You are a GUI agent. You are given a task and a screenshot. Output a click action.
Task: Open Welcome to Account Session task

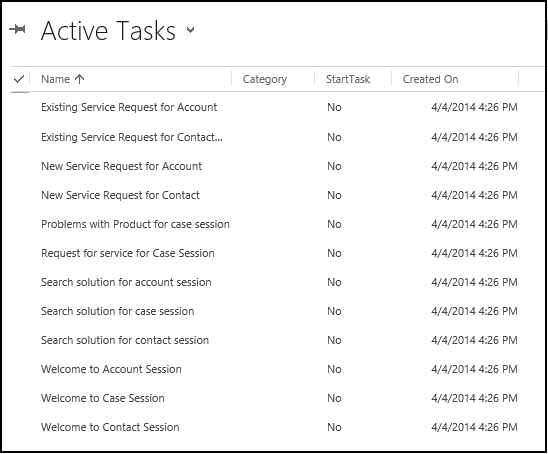coord(111,369)
